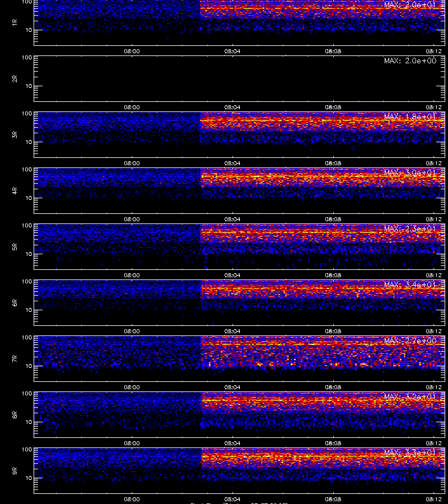This screenshot has height=504, width=448.
Task: Click the 10 y-axis value of panel 7R
Action: [x=29, y=366]
